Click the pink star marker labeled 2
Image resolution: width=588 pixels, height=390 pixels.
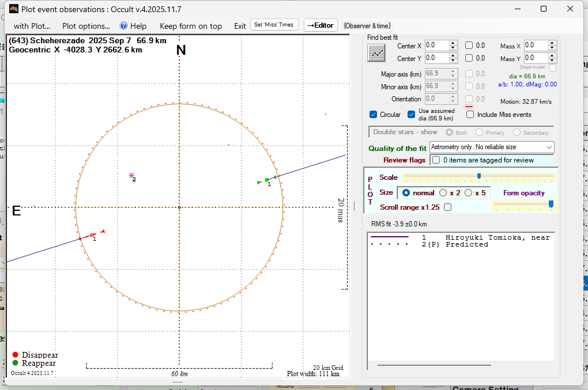132,175
